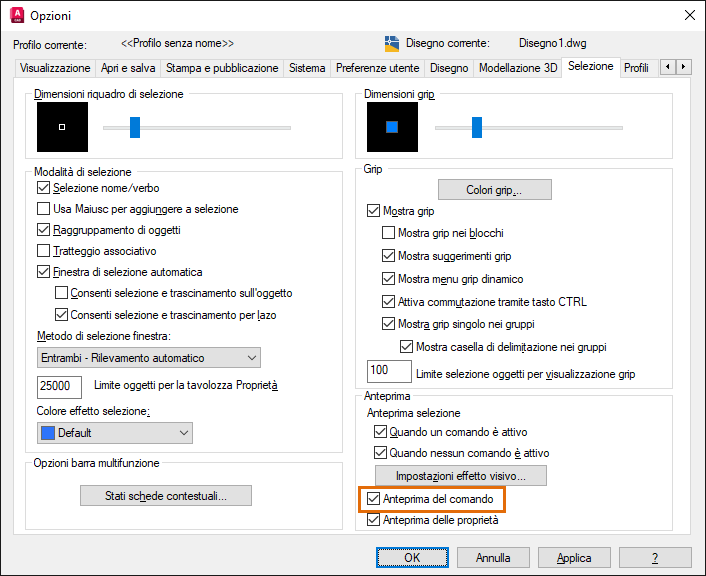This screenshot has height=576, width=706.
Task: Go to the Sistema tab
Action: [307, 68]
